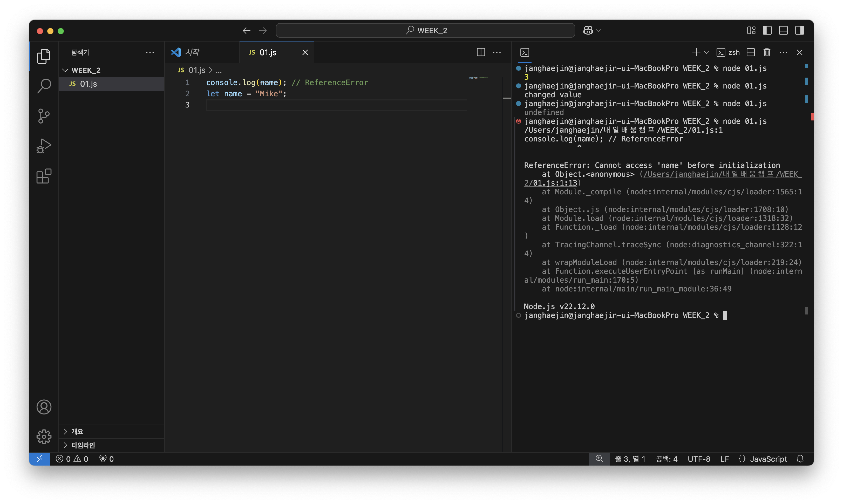This screenshot has height=504, width=843.
Task: Open the Copilot chat icon
Action: [588, 31]
